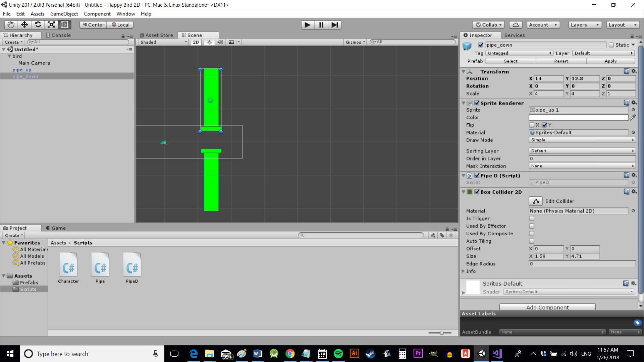Click save search star icon in Project
Screen dimensions: 644x362
(x=451, y=235)
